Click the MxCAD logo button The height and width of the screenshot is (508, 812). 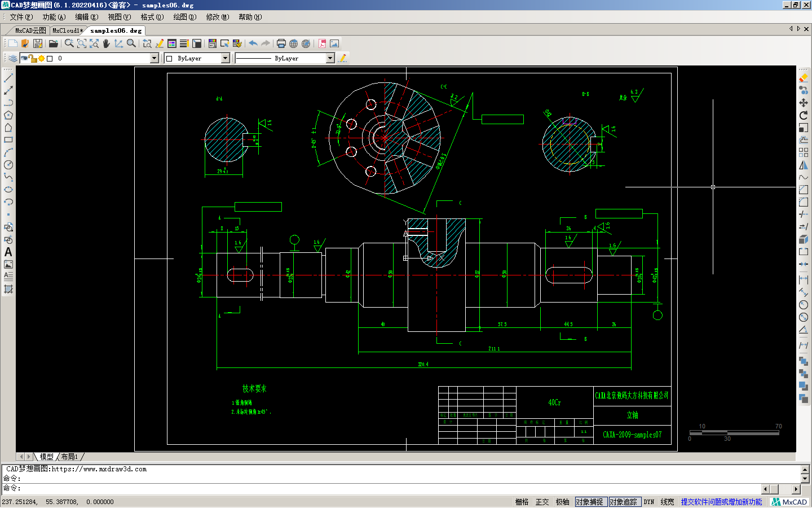789,502
